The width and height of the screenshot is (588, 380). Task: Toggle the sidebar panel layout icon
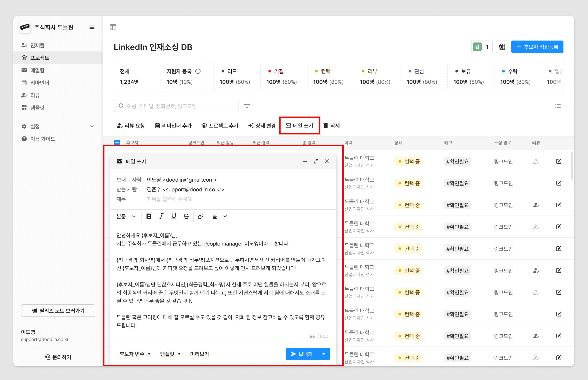[x=113, y=27]
